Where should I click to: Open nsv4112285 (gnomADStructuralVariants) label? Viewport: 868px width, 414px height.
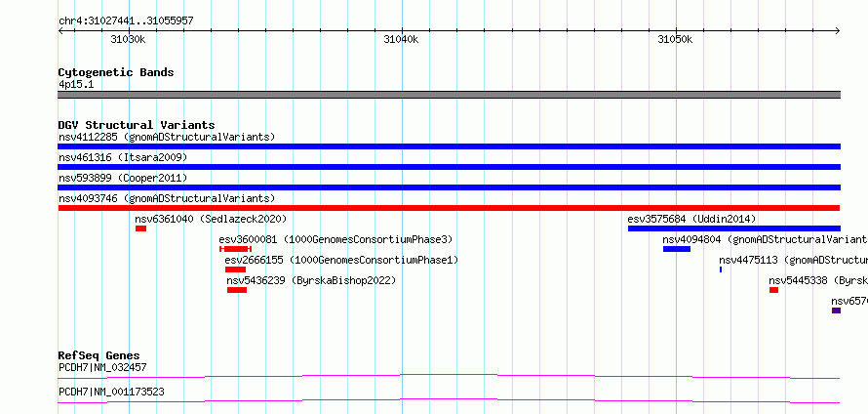pyautogui.click(x=167, y=137)
